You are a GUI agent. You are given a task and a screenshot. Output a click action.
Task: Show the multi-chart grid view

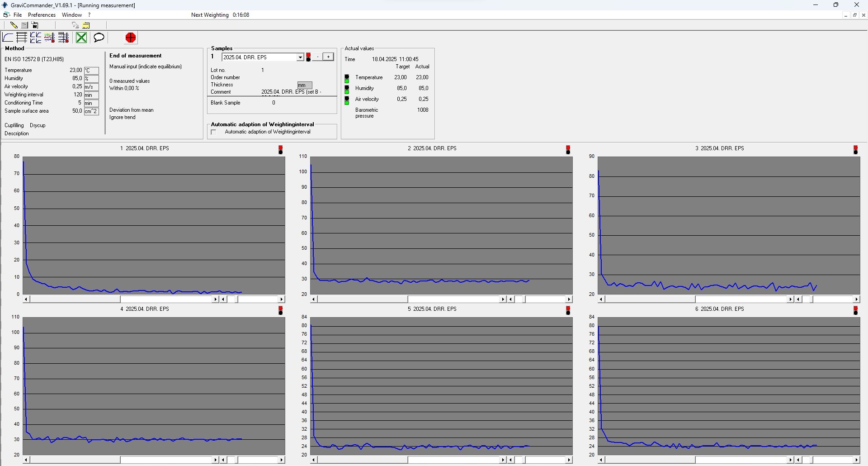(x=36, y=38)
